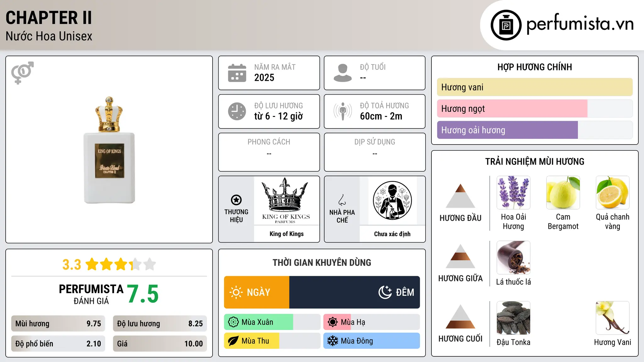Click the nose icon above Nhà pha chế
The height and width of the screenshot is (362, 644).
click(x=342, y=200)
